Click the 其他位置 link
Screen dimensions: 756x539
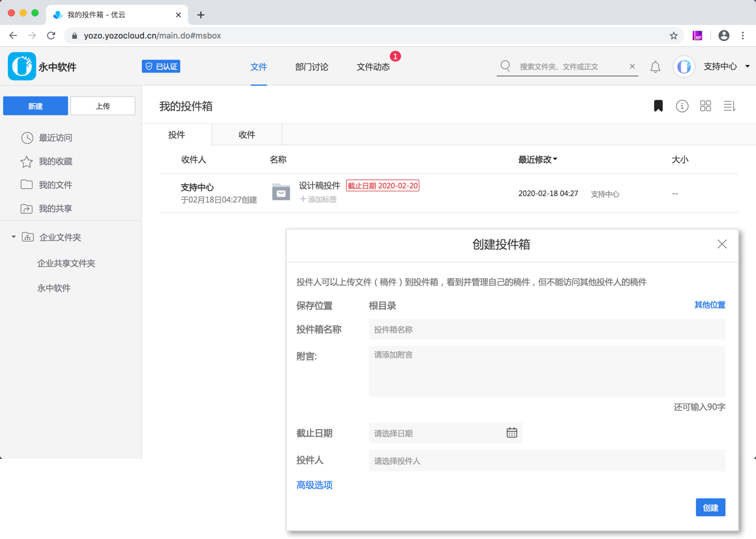(710, 305)
